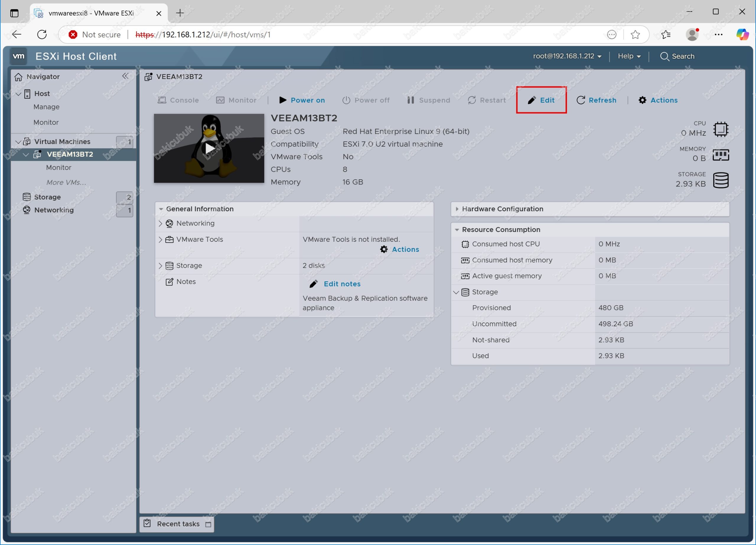Viewport: 756px width, 545px height.
Task: Click the Suspend toolbar button
Action: click(428, 100)
